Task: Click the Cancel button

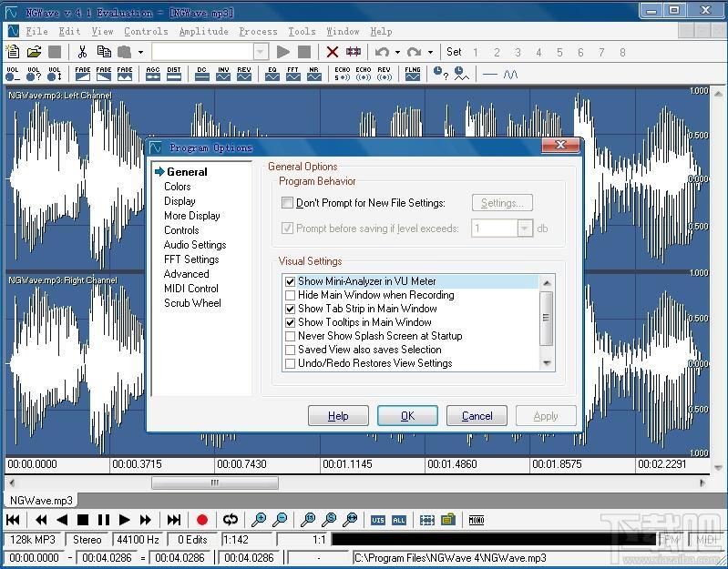Action: tap(477, 416)
